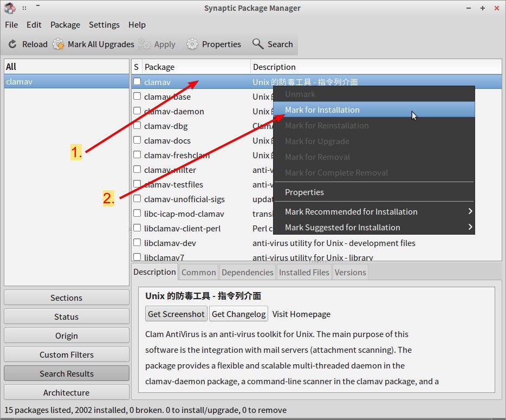Maximize the Synaptic window with plus button
The height and width of the screenshot is (420, 506).
point(483,8)
